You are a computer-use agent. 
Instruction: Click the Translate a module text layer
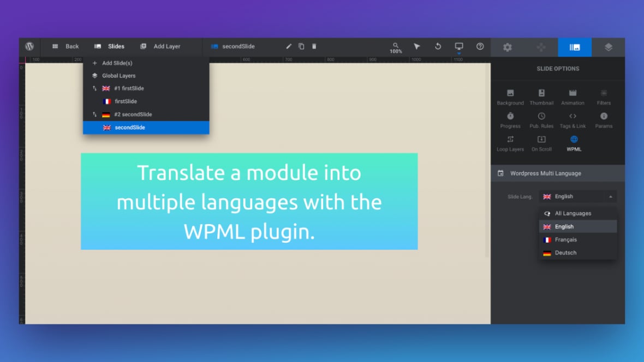[x=249, y=202]
